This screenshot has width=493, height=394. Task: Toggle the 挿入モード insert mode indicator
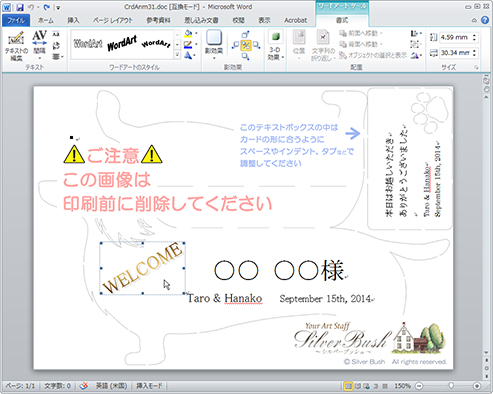click(149, 386)
